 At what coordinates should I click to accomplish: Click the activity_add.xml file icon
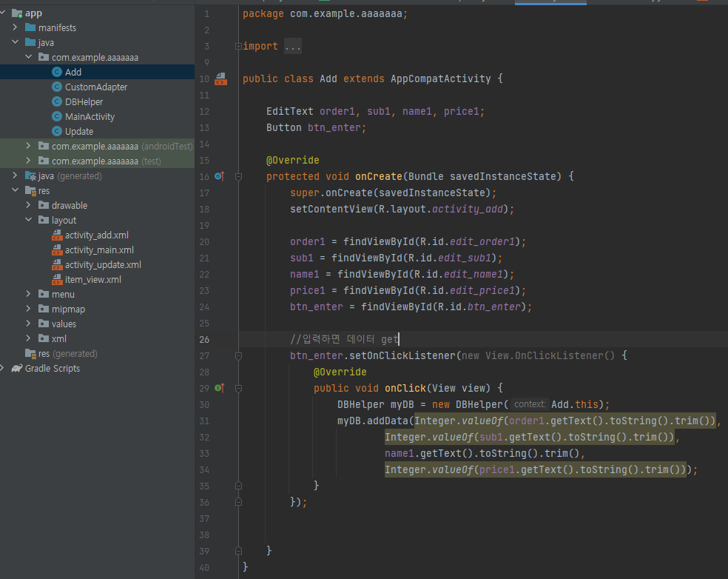[x=57, y=235]
